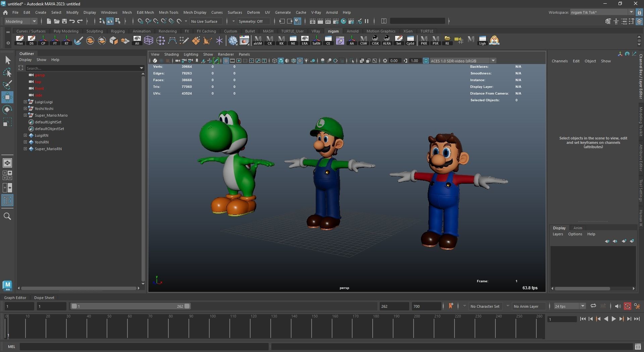Click the Layers menu in layer editor

click(558, 234)
